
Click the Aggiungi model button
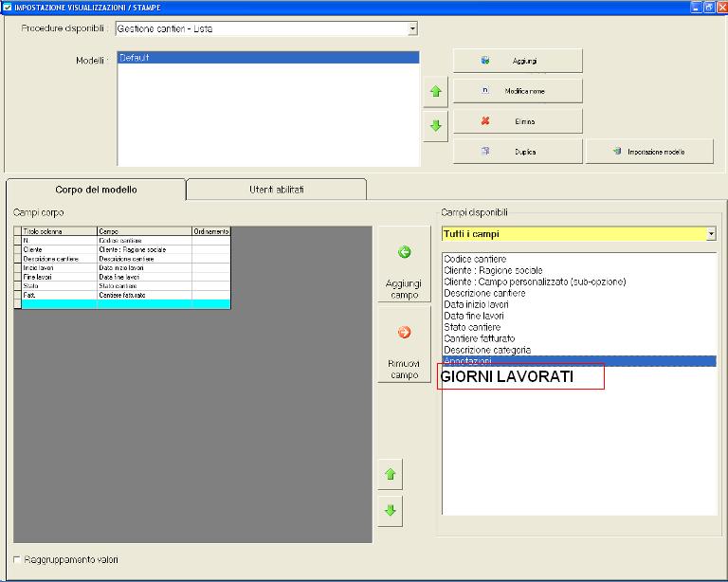coord(518,61)
